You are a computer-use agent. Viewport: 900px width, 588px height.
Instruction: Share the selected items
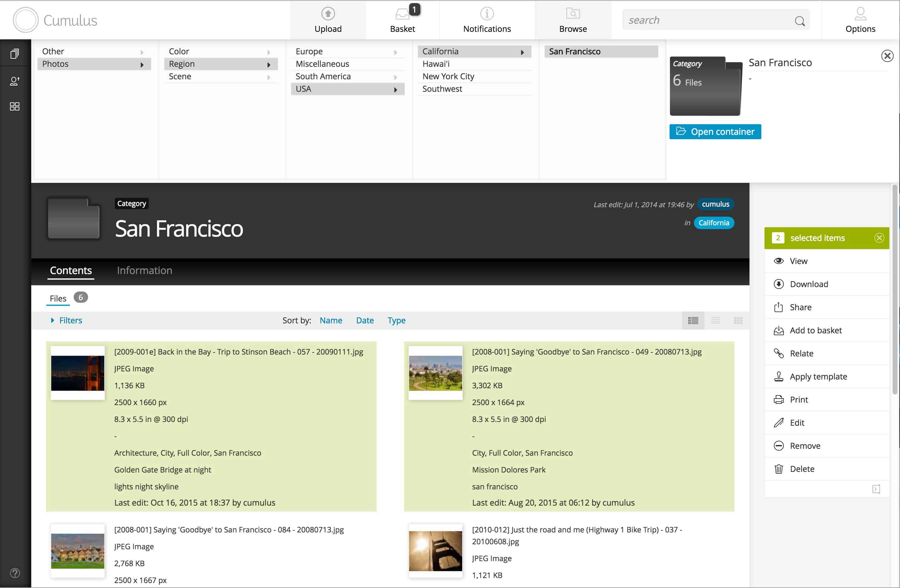[x=800, y=307]
